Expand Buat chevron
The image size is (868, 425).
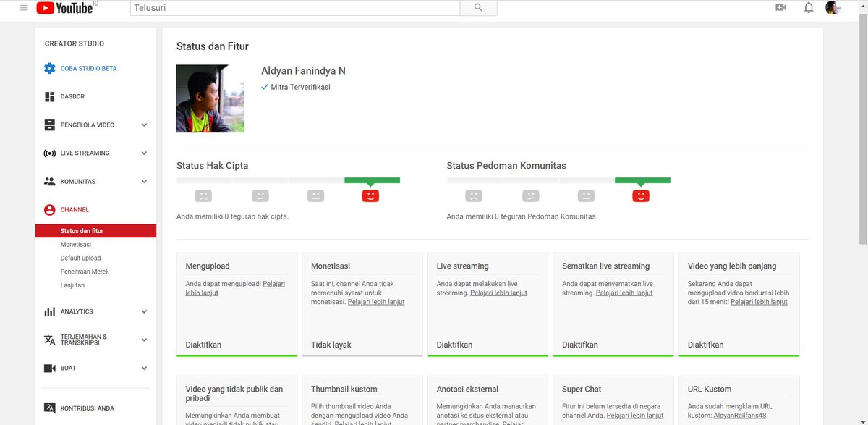[x=144, y=368]
